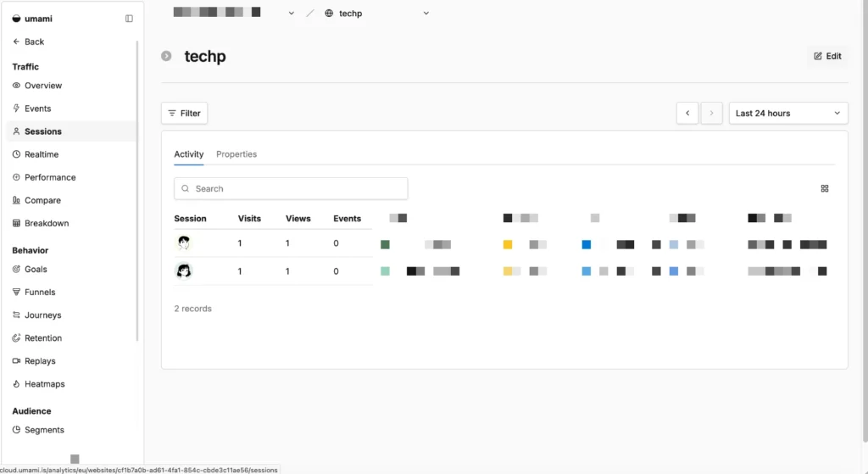Open the Overview page
Image resolution: width=868 pixels, height=474 pixels.
[43, 86]
